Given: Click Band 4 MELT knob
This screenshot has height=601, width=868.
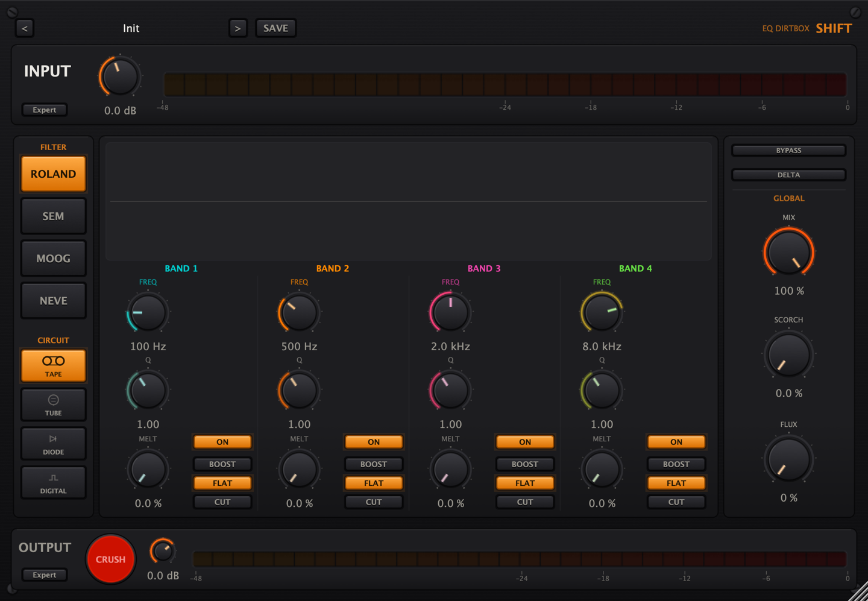Looking at the screenshot, I should [x=602, y=469].
